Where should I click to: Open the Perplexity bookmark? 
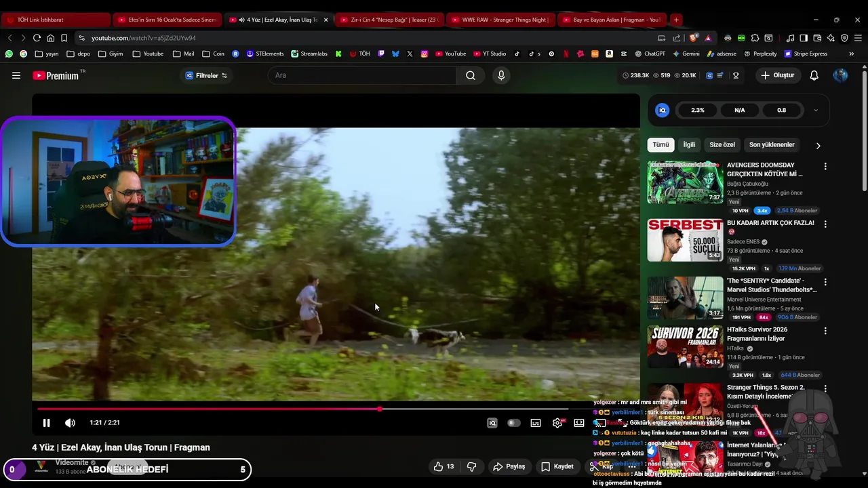click(760, 54)
